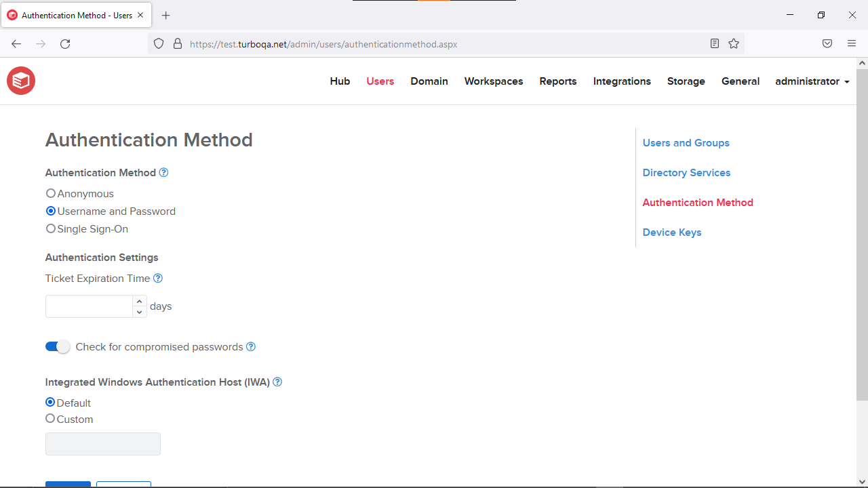Select Default IWA host
The width and height of the screenshot is (868, 488).
point(50,403)
